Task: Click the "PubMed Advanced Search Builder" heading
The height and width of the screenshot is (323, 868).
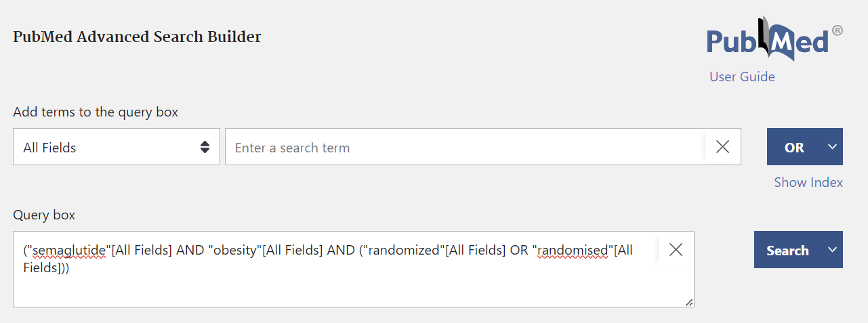Action: (137, 37)
